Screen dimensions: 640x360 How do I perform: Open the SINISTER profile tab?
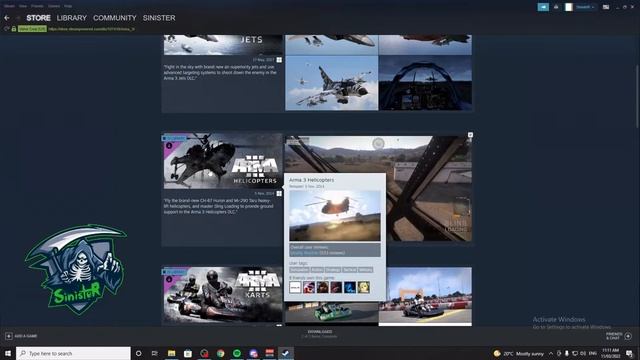[x=159, y=18]
